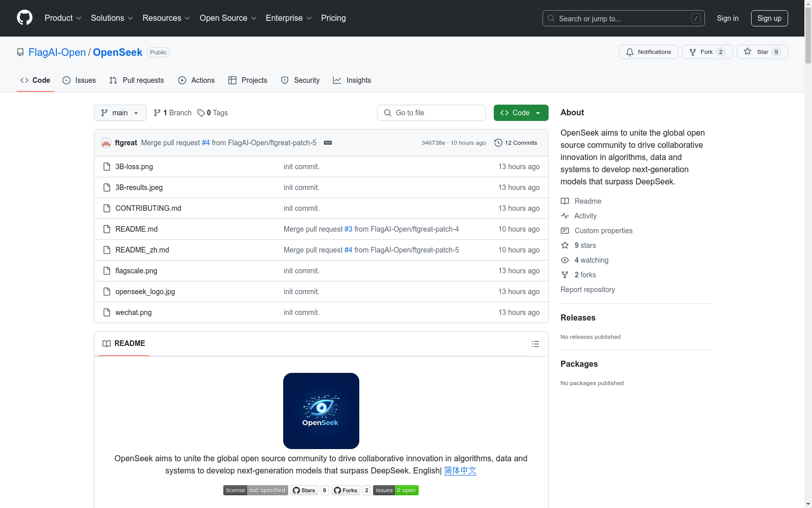Screen dimensions: 812x508
Task: Open the Pull requests tab
Action: point(137,80)
